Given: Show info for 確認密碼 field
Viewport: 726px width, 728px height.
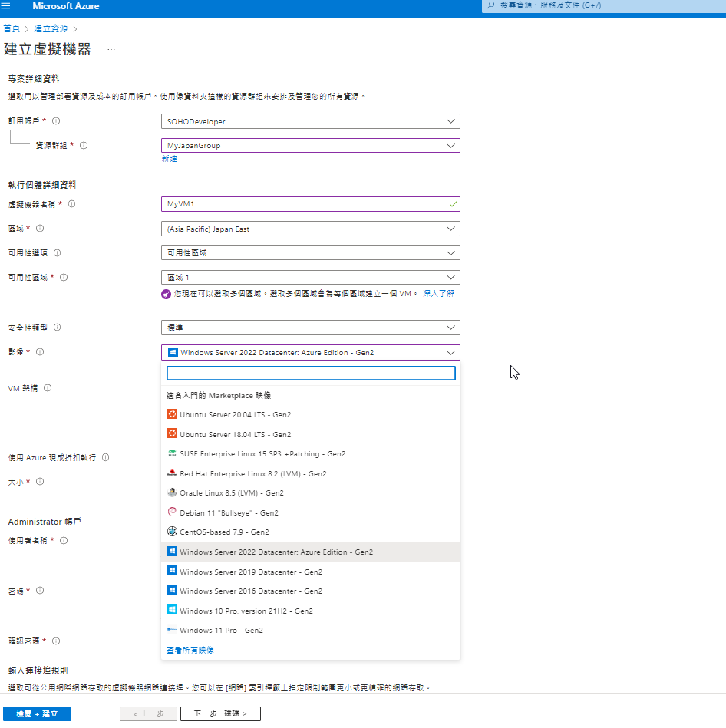Looking at the screenshot, I should pyautogui.click(x=56, y=641).
